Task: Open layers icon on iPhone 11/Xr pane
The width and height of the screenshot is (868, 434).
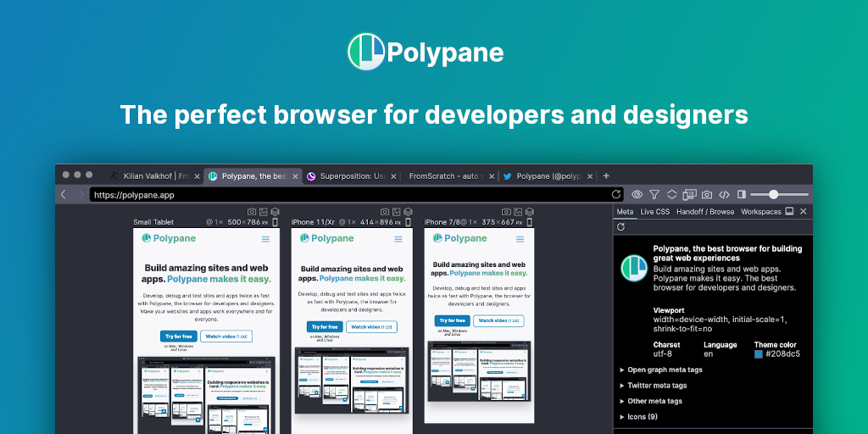Action: tap(408, 211)
